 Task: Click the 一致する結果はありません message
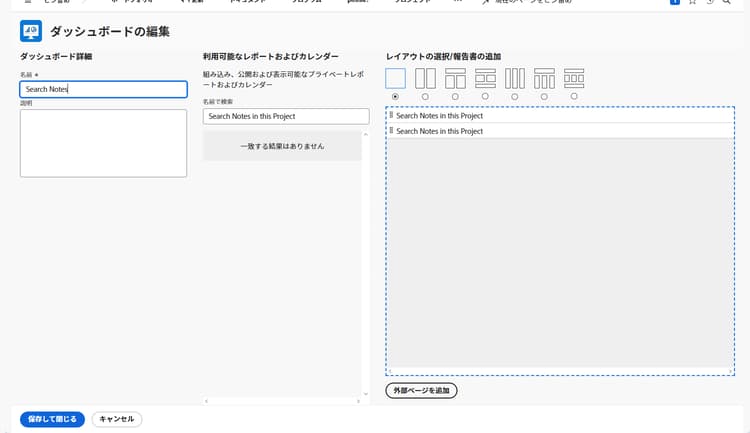pos(282,146)
